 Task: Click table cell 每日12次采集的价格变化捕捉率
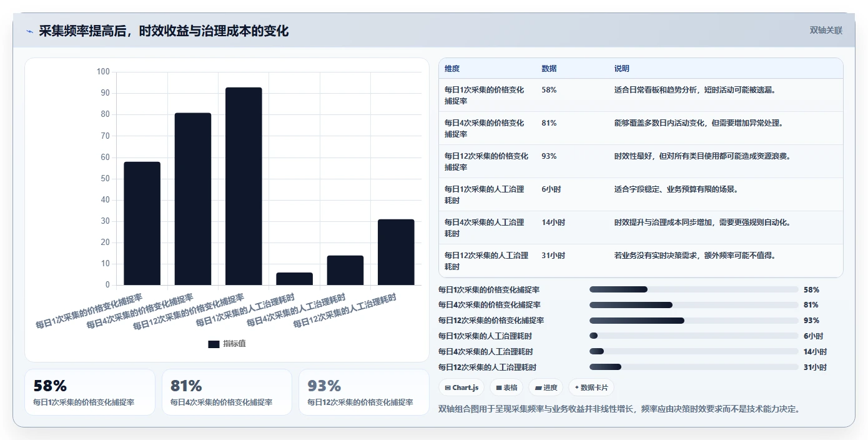[486, 161]
